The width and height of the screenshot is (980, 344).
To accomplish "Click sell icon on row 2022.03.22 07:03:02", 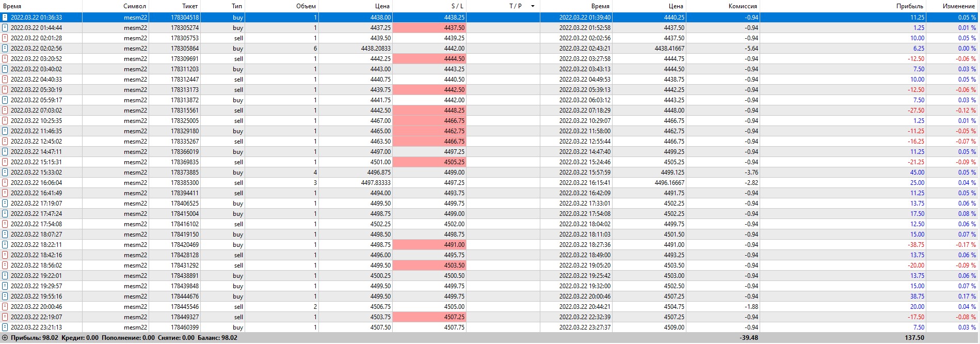I will pos(5,111).
